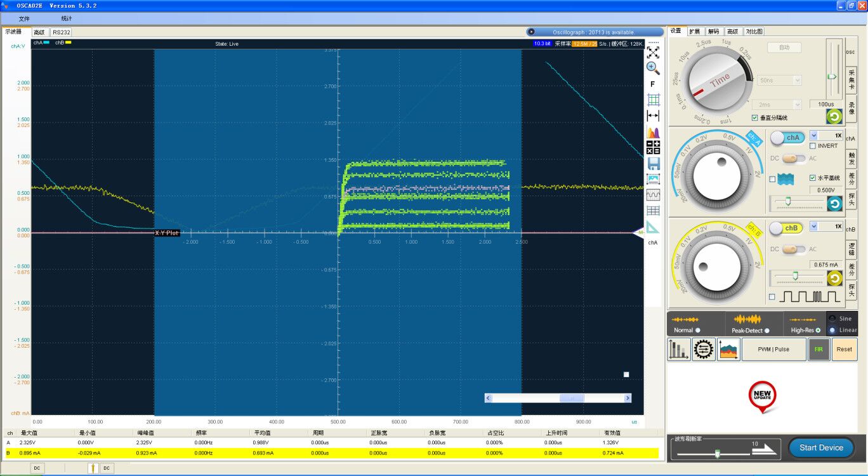Open the histogram spectrum icon

(653, 132)
